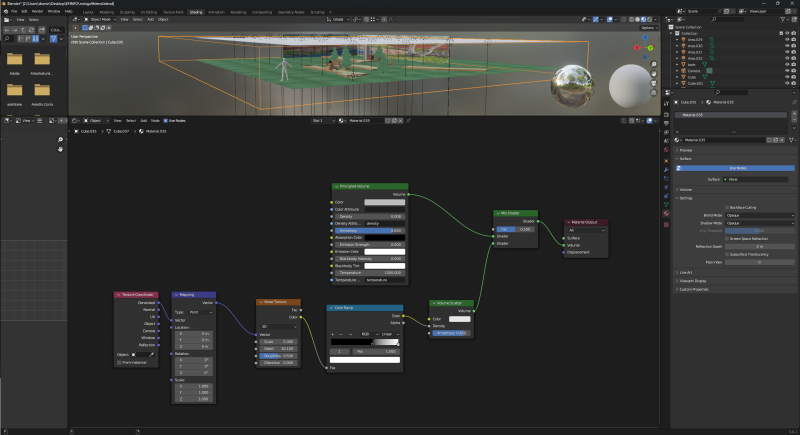
Task: Adjust Anisotropy slider in Principled Volume node
Action: (370, 231)
